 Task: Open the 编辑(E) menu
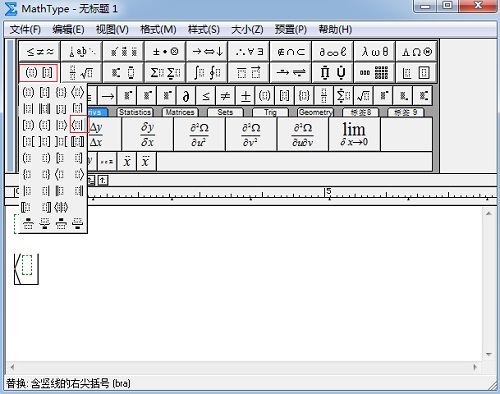pyautogui.click(x=68, y=30)
